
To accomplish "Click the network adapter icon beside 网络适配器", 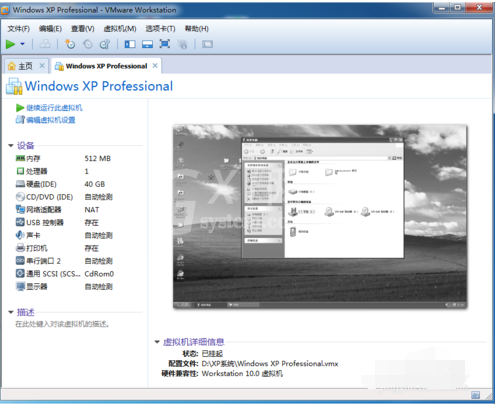I will (20, 209).
